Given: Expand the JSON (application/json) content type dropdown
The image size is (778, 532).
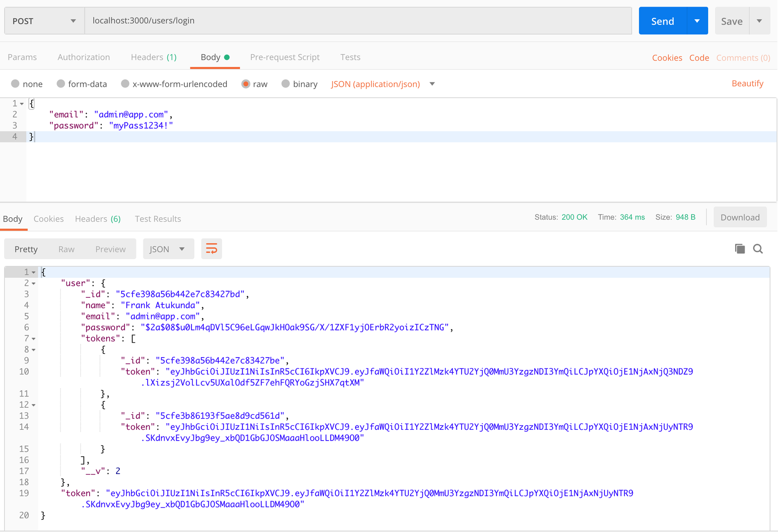Looking at the screenshot, I should click(x=432, y=84).
